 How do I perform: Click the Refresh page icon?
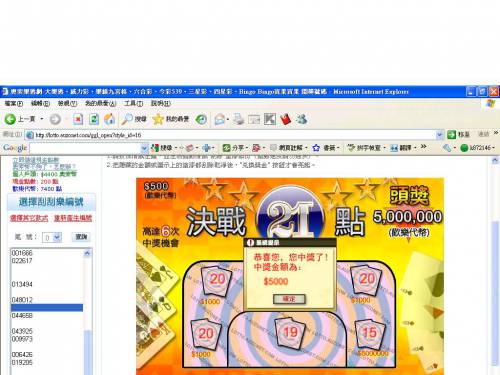94,119
